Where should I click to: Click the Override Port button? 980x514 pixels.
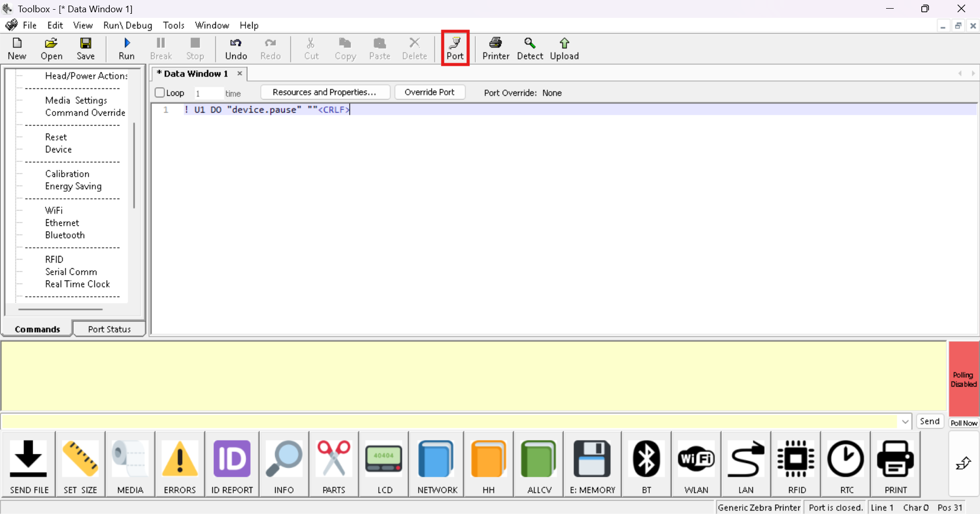pos(429,92)
